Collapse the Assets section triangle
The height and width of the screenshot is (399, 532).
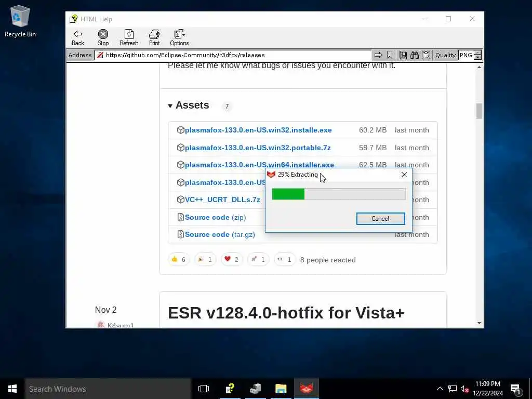170,106
